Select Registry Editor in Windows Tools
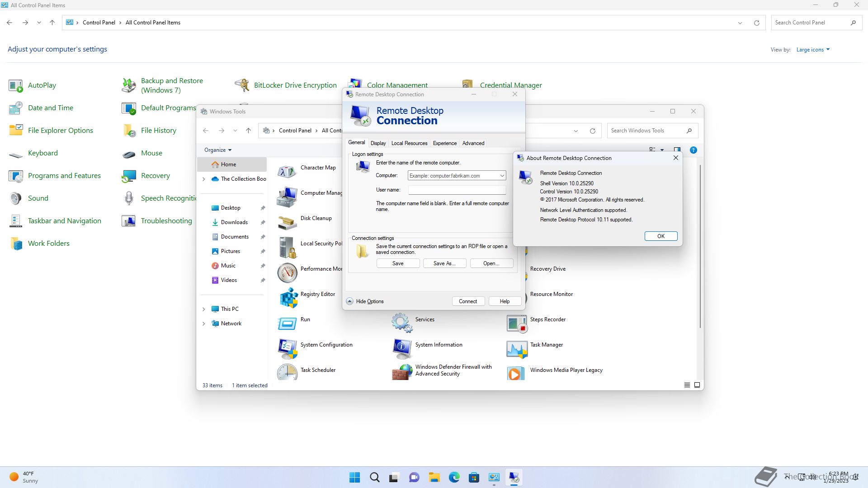The width and height of the screenshot is (868, 488). (317, 294)
